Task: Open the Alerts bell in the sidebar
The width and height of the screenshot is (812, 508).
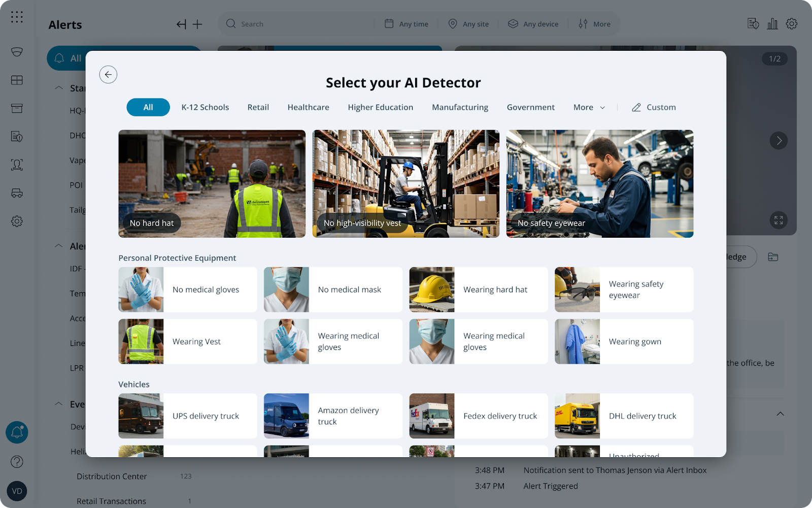Action: click(x=17, y=432)
